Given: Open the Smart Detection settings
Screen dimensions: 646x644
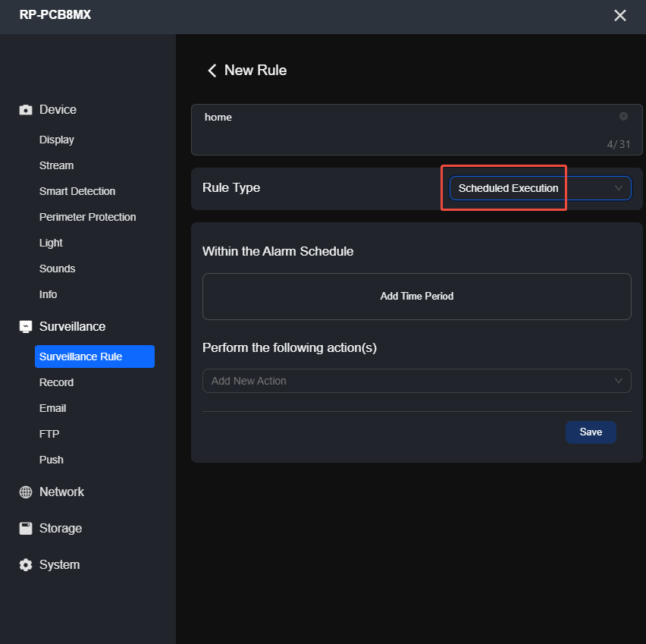Looking at the screenshot, I should [77, 191].
